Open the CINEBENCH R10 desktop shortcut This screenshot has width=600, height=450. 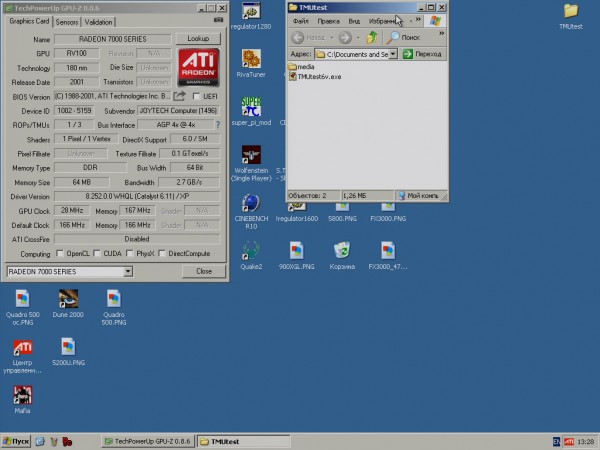[250, 201]
